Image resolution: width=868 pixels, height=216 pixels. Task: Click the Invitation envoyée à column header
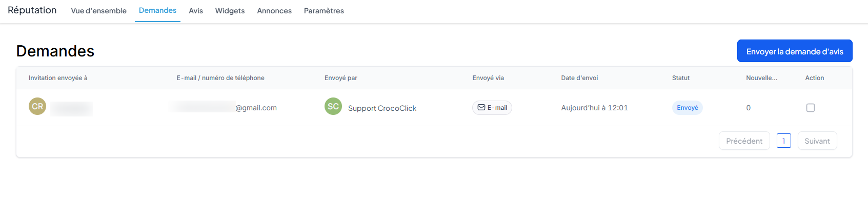click(x=58, y=78)
